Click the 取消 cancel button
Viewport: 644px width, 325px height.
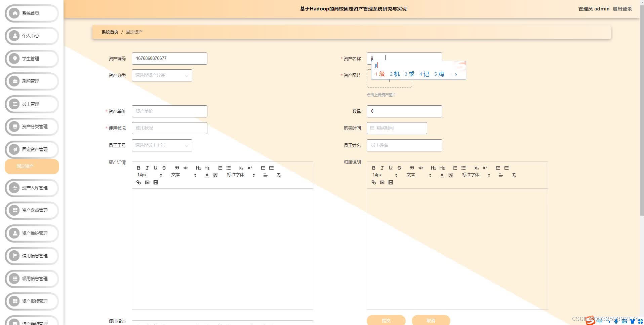tap(431, 320)
